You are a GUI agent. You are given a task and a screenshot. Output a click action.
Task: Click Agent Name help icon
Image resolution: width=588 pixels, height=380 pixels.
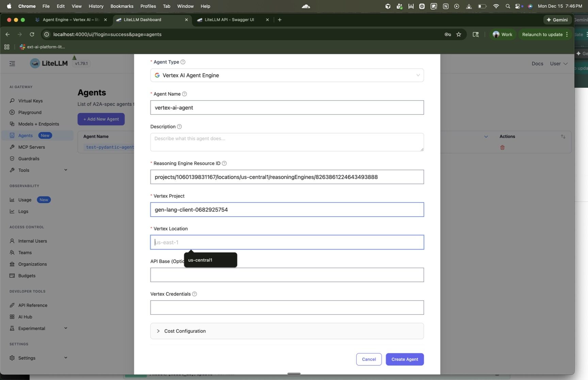click(184, 94)
